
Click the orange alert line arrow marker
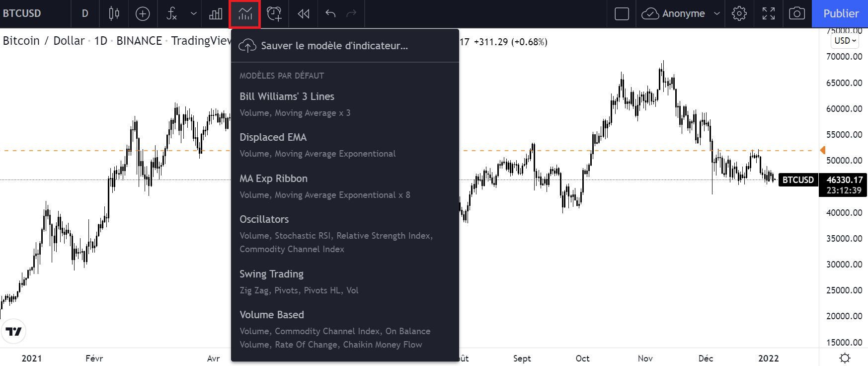pyautogui.click(x=822, y=150)
